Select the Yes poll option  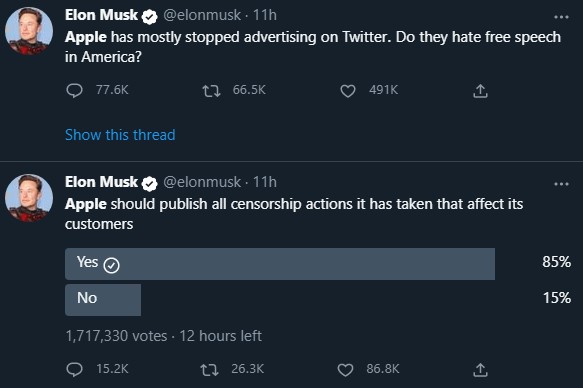tap(280, 264)
